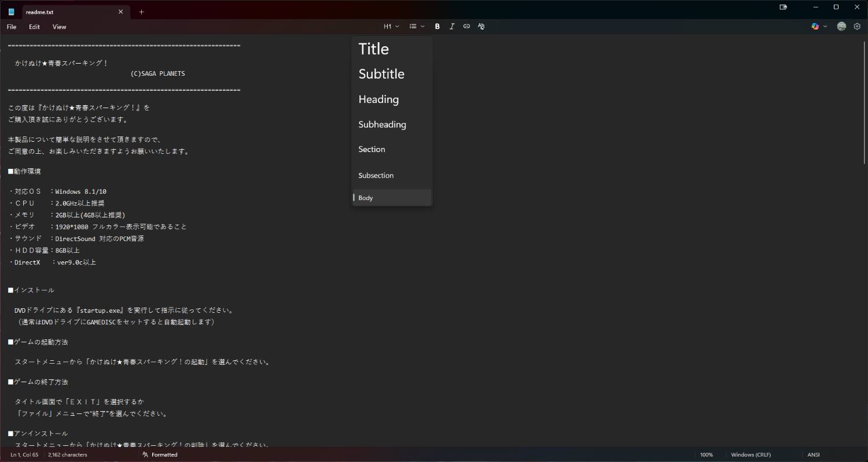Image resolution: width=868 pixels, height=462 pixels.
Task: Open Notepad settings gear
Action: click(857, 27)
